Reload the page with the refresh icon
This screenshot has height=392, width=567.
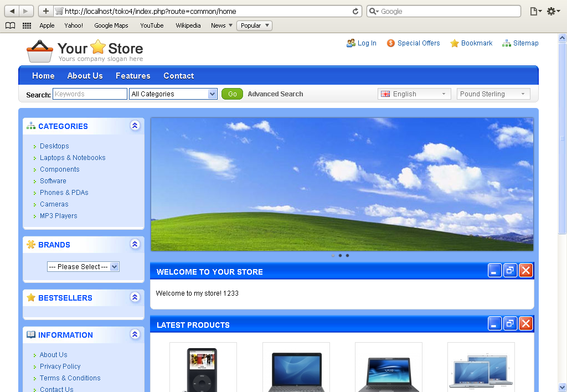click(x=355, y=11)
